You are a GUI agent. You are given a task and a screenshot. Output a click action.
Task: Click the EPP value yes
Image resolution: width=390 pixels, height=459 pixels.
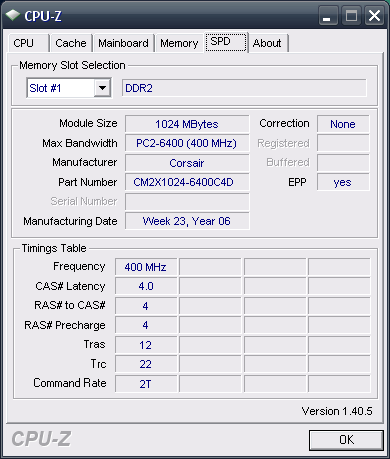pos(343,182)
